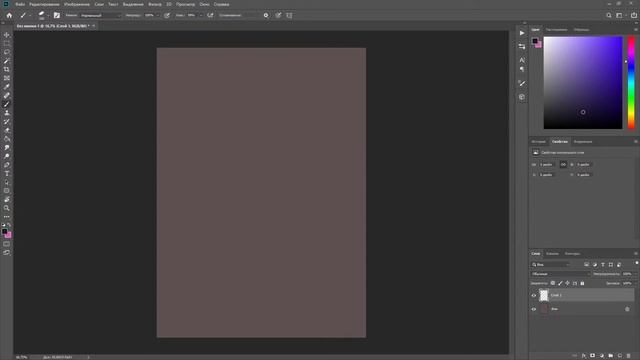The image size is (640, 360).
Task: Toggle lock transparent pixels
Action: click(553, 283)
